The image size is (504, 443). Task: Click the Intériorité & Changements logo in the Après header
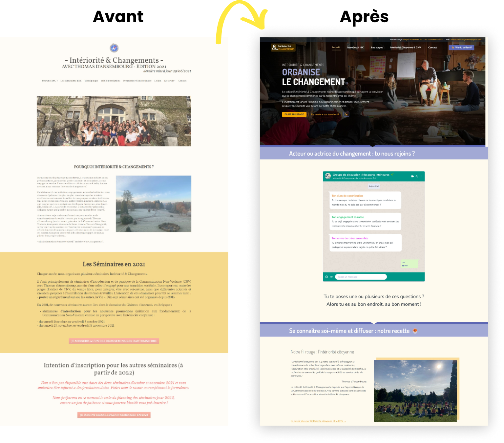point(283,48)
